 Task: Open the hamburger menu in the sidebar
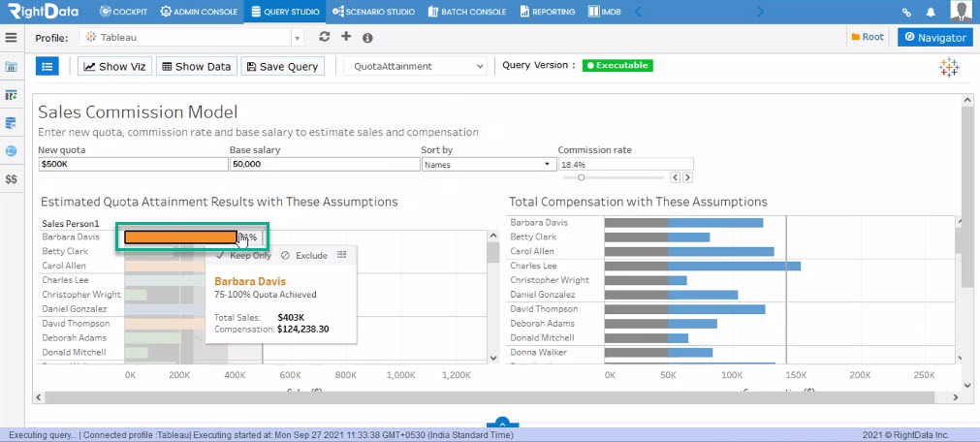tap(11, 38)
